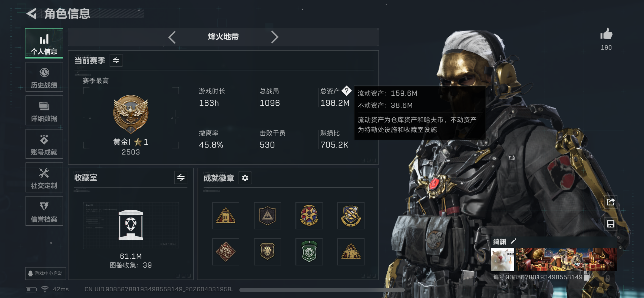
Task: Click the back arrow beside 角色信息
Action: point(32,13)
